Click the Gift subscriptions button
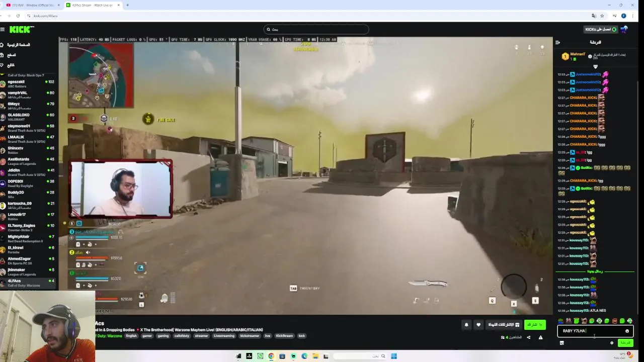This screenshot has width=644, height=362. pyautogui.click(x=504, y=325)
